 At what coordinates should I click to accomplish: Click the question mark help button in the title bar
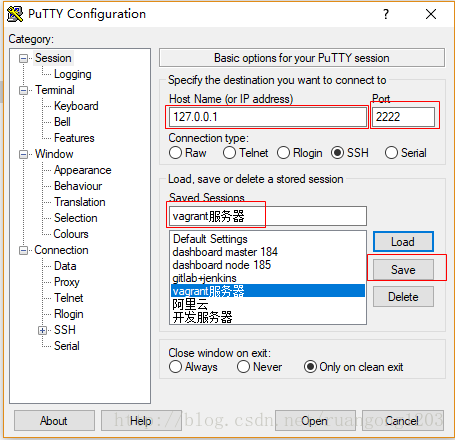coord(386,14)
